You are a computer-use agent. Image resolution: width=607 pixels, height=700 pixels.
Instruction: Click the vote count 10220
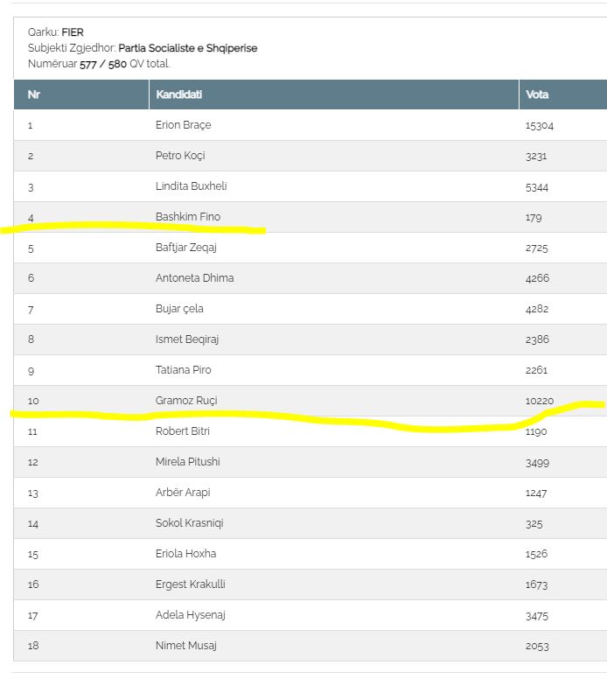point(539,401)
